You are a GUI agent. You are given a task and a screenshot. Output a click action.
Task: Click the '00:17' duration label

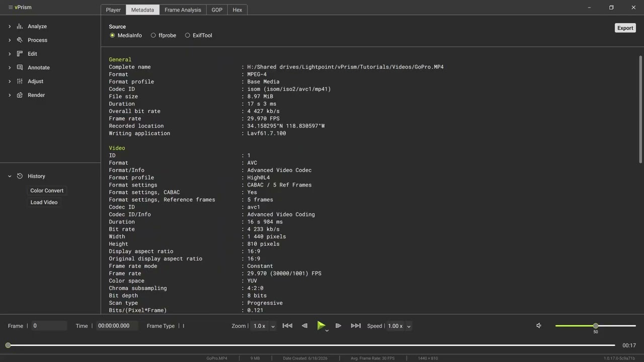629,345
